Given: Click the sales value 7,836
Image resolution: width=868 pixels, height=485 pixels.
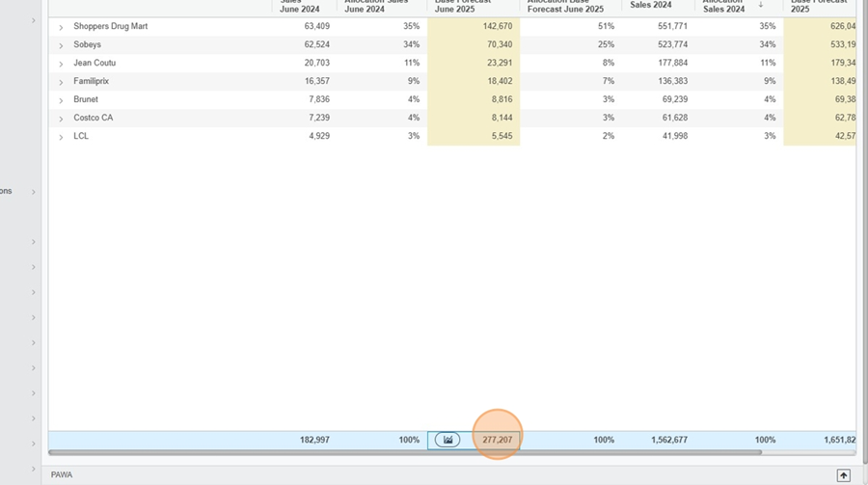Looking at the screenshot, I should point(319,99).
